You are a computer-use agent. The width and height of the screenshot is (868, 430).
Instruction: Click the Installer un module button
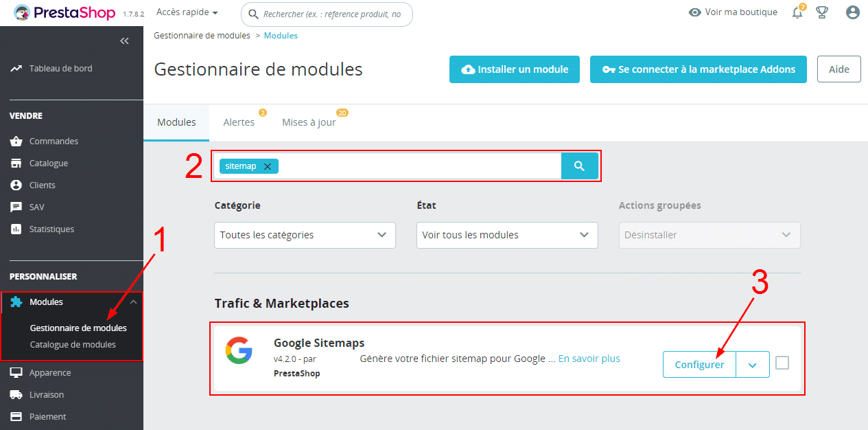(x=515, y=69)
